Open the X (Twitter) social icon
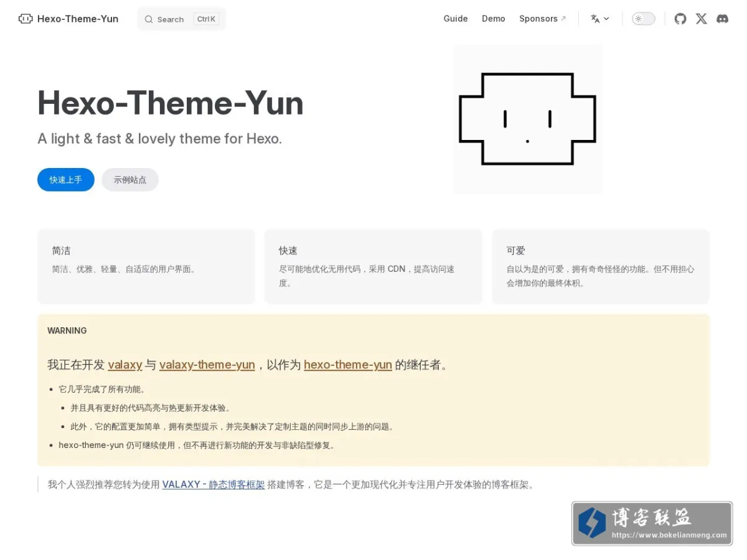 pos(702,19)
